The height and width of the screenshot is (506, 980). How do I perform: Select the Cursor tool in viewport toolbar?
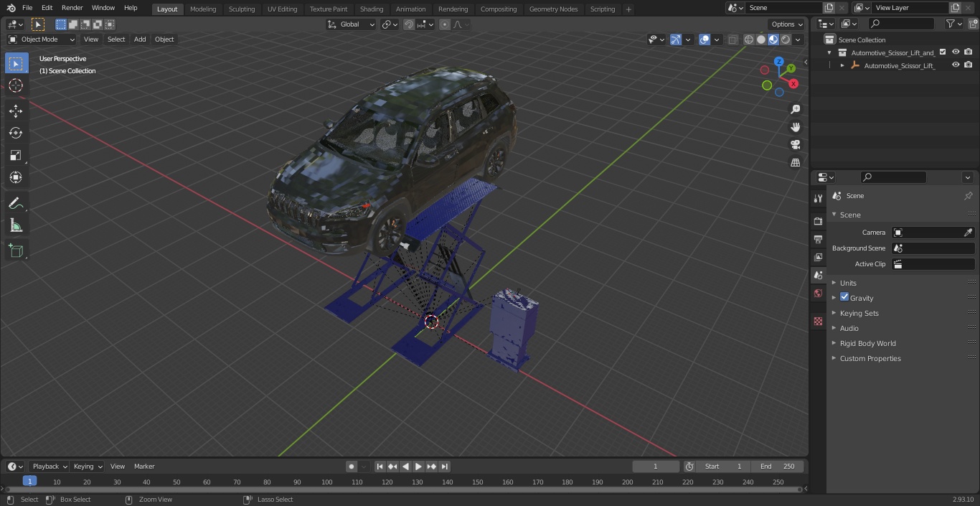16,85
